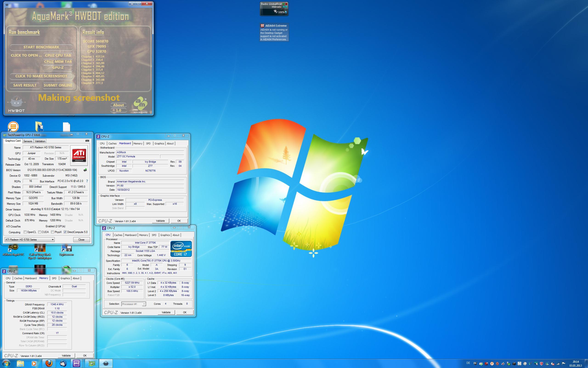Click the CPU-Z taskbar icon
Image resolution: width=588 pixels, height=368 pixels.
(x=76, y=364)
